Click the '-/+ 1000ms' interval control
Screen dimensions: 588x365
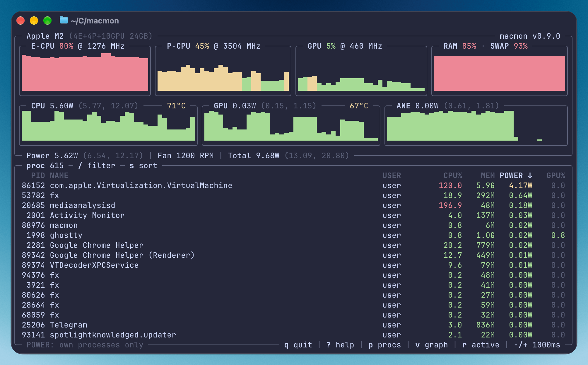click(537, 345)
